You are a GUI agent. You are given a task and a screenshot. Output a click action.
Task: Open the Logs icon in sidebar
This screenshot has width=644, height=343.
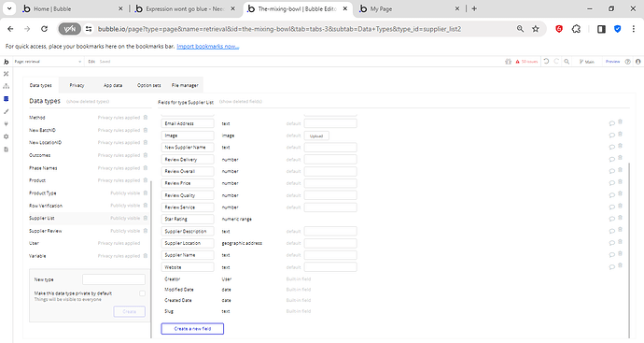tap(6, 150)
